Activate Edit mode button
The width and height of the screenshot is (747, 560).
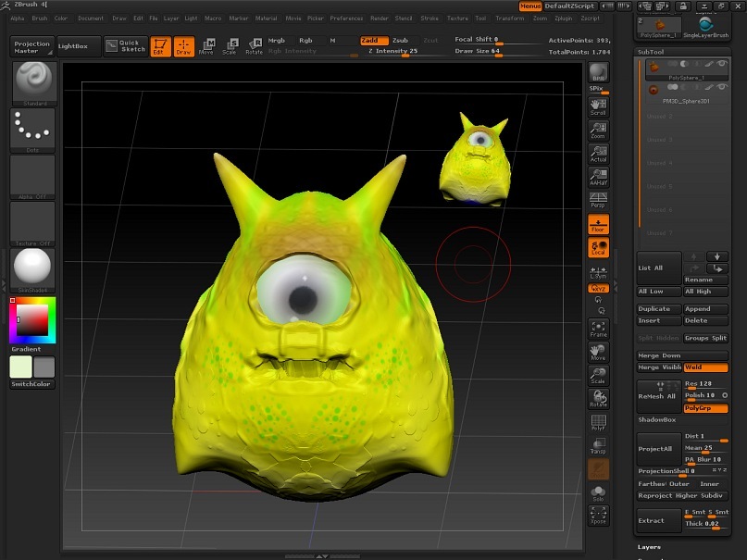160,46
